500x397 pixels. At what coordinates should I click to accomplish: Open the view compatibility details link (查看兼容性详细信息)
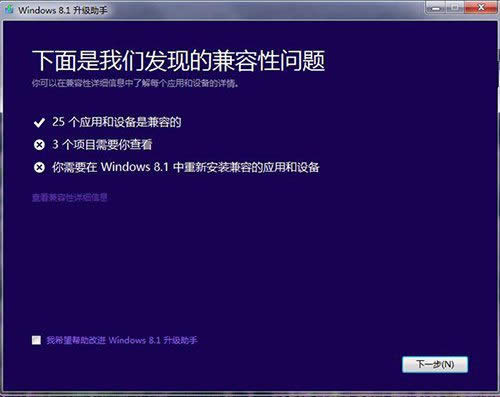tap(70, 197)
